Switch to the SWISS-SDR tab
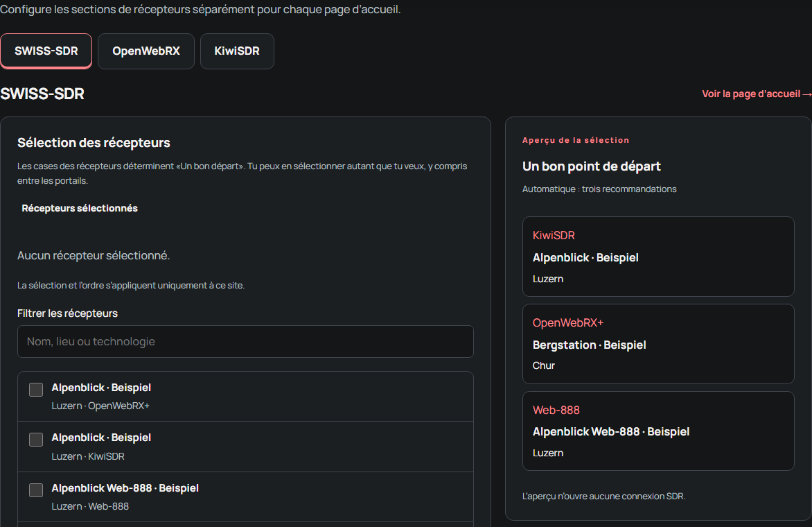812x527 pixels. (x=46, y=51)
